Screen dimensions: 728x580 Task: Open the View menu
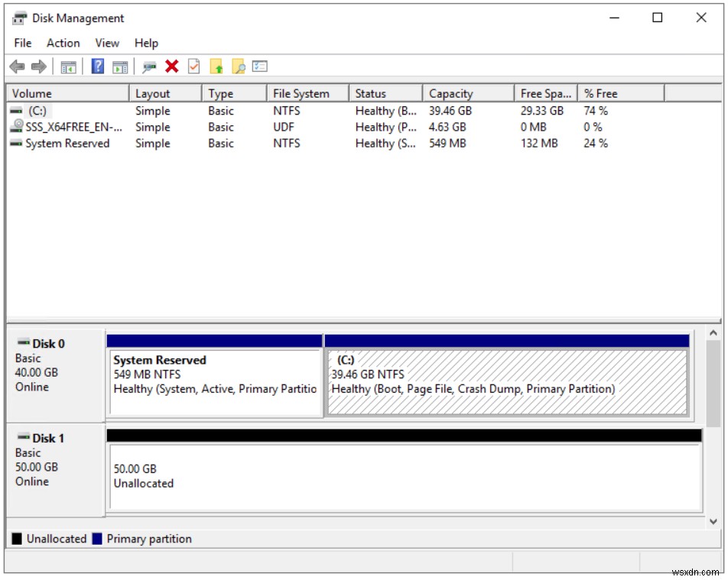[106, 43]
